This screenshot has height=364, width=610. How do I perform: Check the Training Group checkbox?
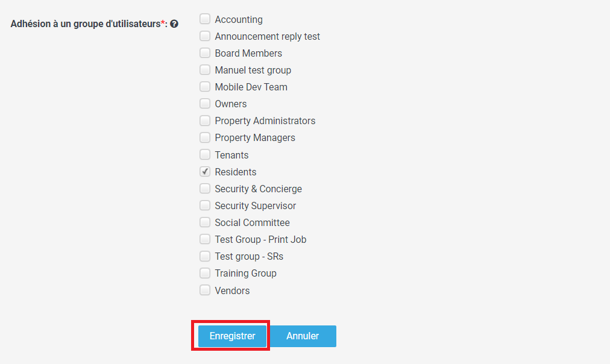coord(205,273)
